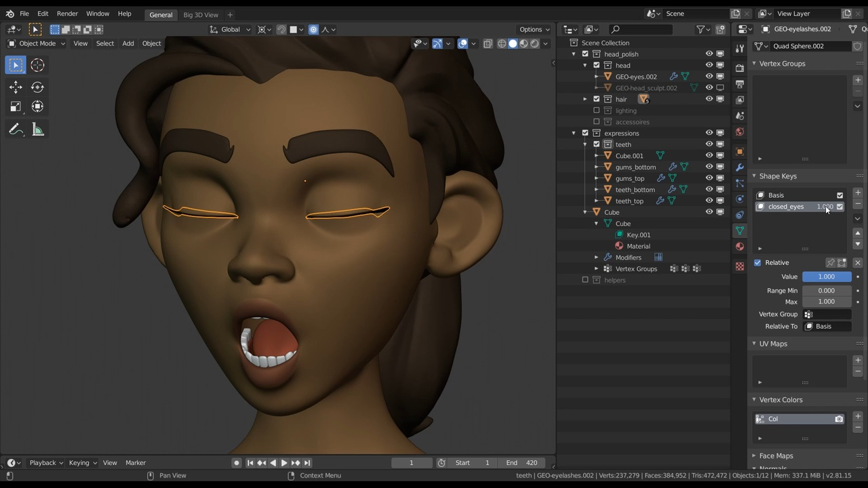The width and height of the screenshot is (868, 488).
Task: Expand the Cube.001 outliner item
Action: 596,155
